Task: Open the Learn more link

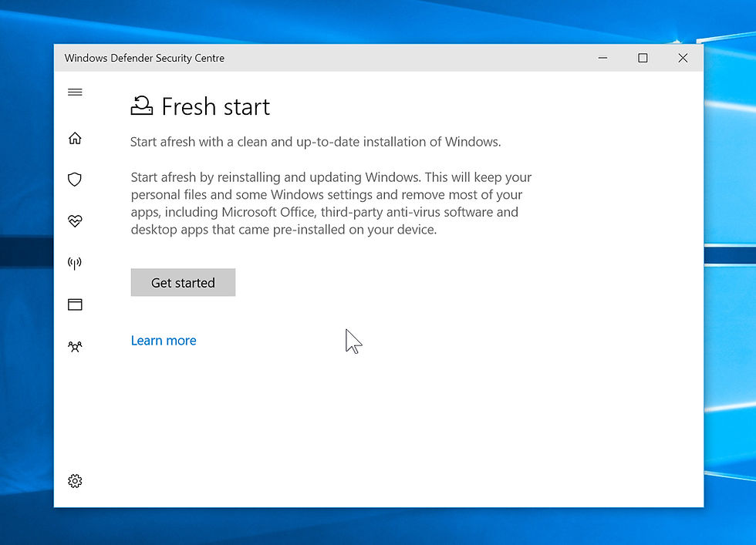Action: 164,341
